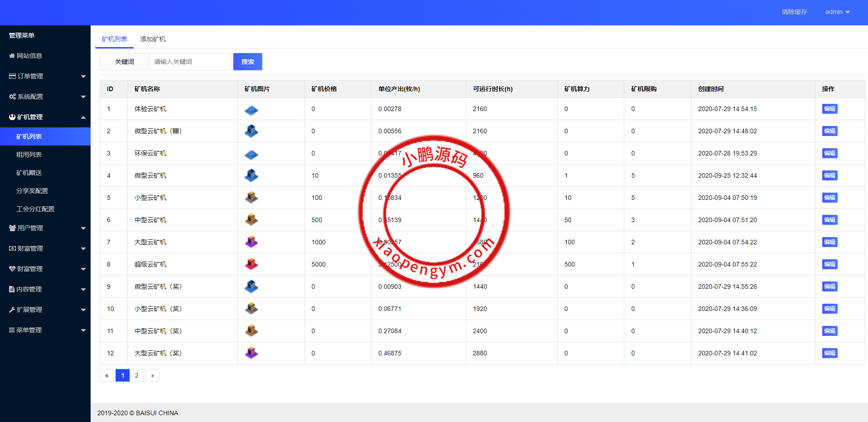The width and height of the screenshot is (868, 422).
Task: Open 租用列表 in the sidebar
Action: [x=29, y=155]
